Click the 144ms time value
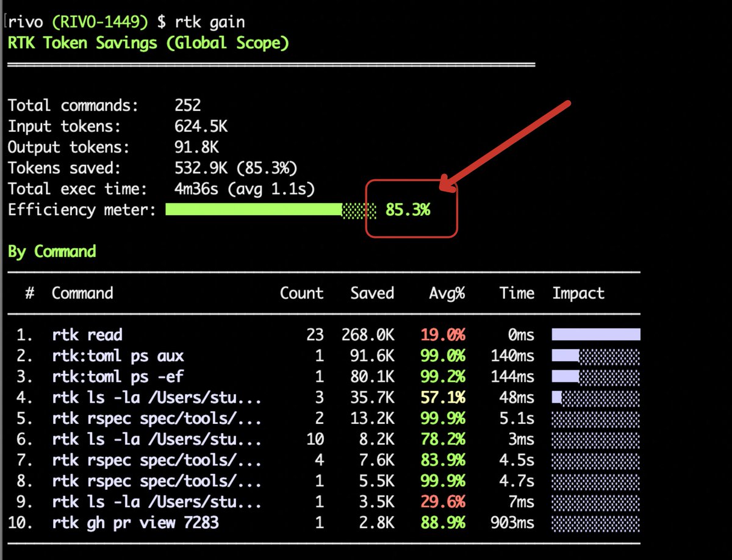Viewport: 732px width, 560px height. pos(512,376)
